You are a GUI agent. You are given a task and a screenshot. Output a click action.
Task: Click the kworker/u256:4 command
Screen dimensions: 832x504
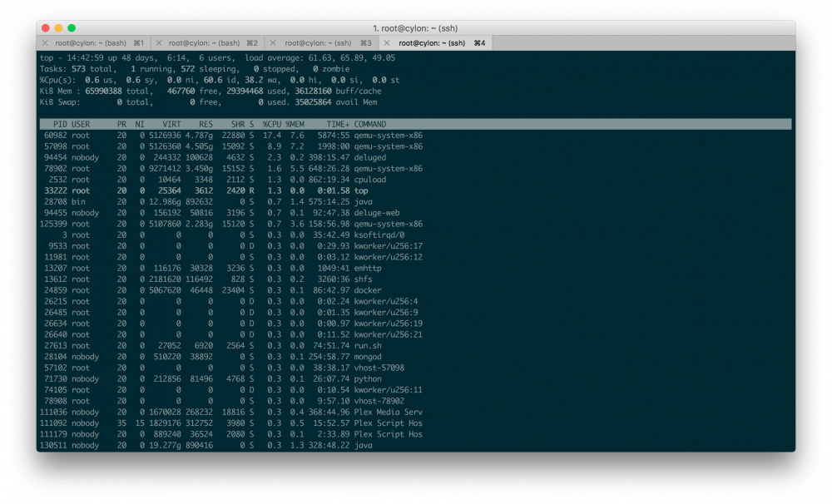tap(386, 301)
